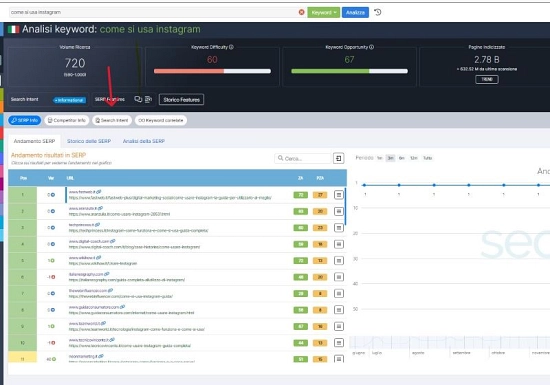
Task: Select the Competitor Info pill
Action: pyautogui.click(x=67, y=120)
